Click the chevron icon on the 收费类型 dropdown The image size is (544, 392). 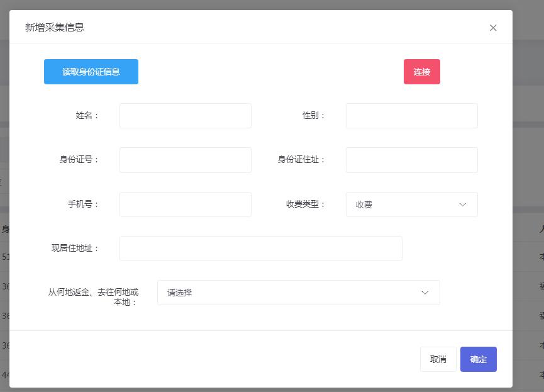(x=463, y=204)
